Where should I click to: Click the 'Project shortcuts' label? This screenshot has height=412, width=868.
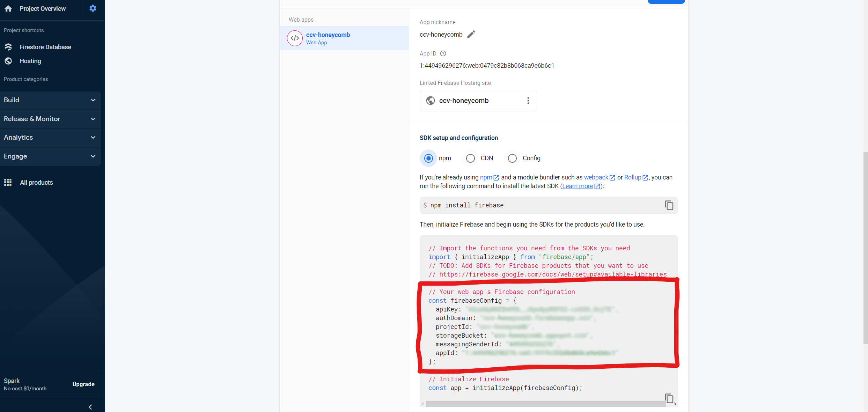click(24, 30)
